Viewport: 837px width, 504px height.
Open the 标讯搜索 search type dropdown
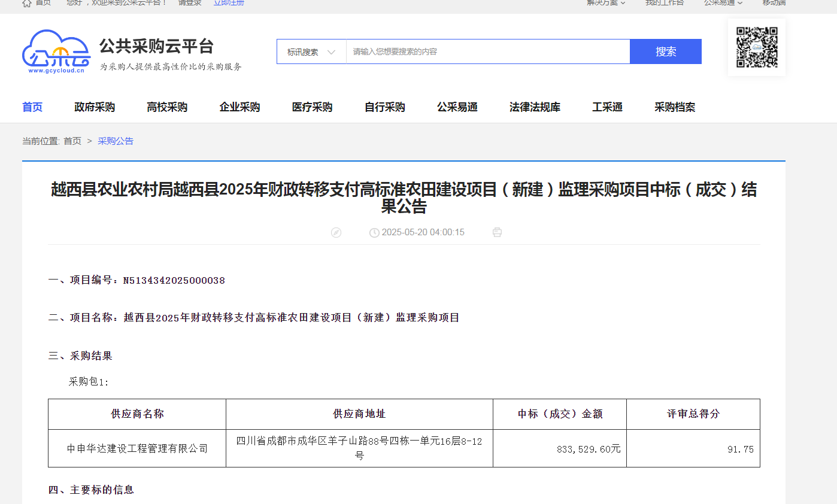pyautogui.click(x=311, y=52)
